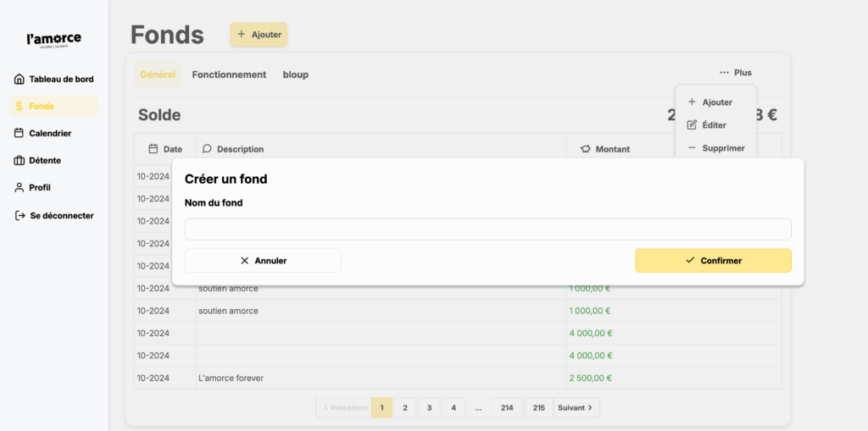868x431 pixels.
Task: Click the Nom du fond text field
Action: pyautogui.click(x=487, y=229)
